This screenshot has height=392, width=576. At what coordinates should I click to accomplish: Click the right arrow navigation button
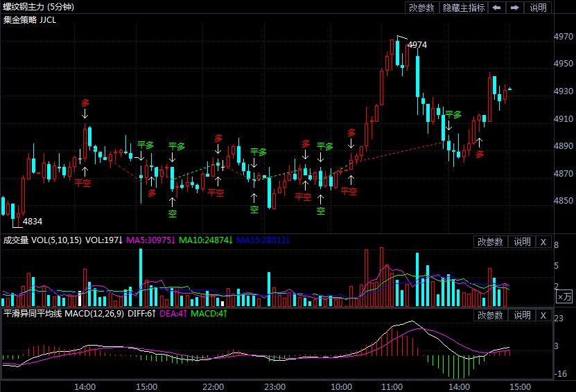[x=514, y=8]
